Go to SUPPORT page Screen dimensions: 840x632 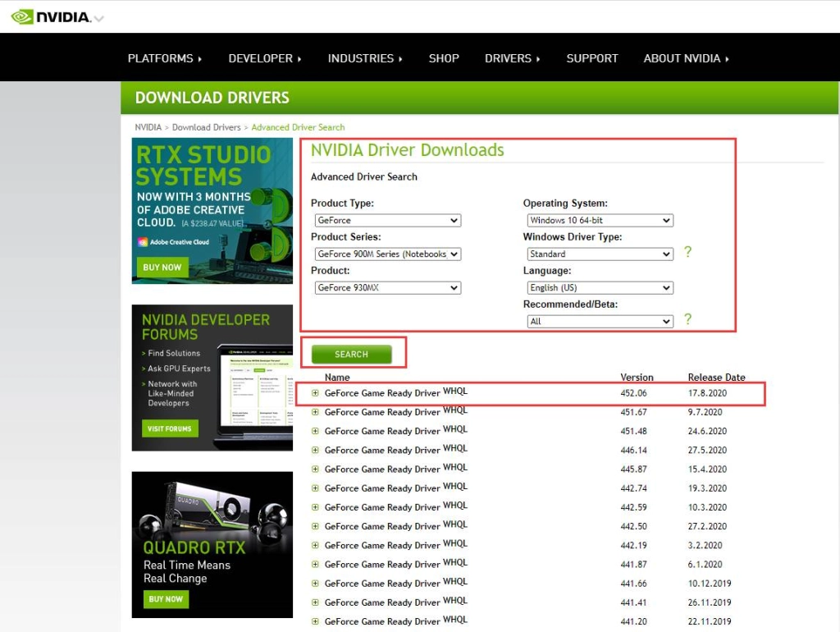tap(592, 58)
